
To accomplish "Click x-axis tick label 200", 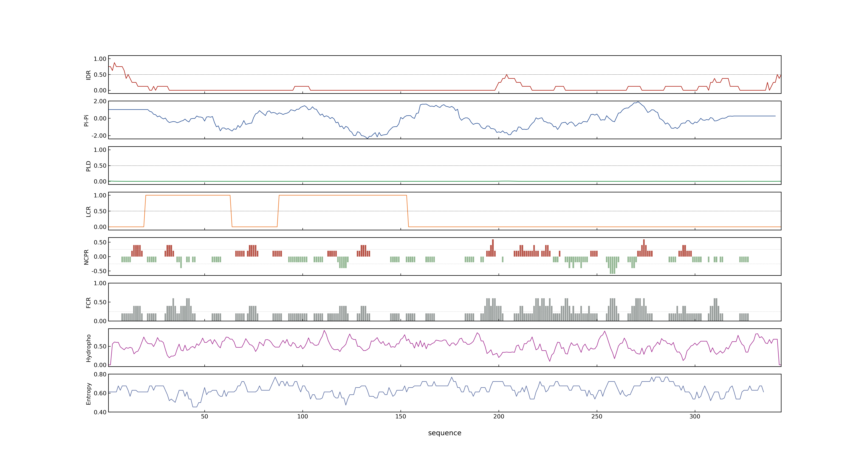I will coord(499,416).
